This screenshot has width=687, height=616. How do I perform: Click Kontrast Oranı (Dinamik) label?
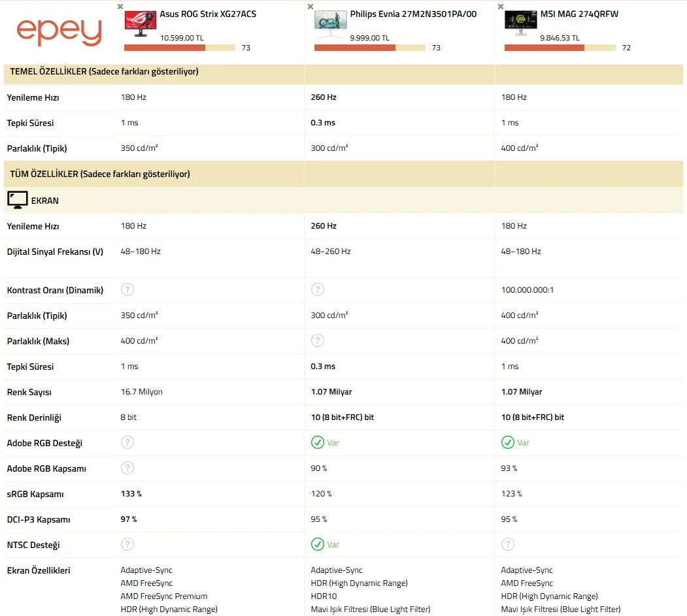coord(55,290)
